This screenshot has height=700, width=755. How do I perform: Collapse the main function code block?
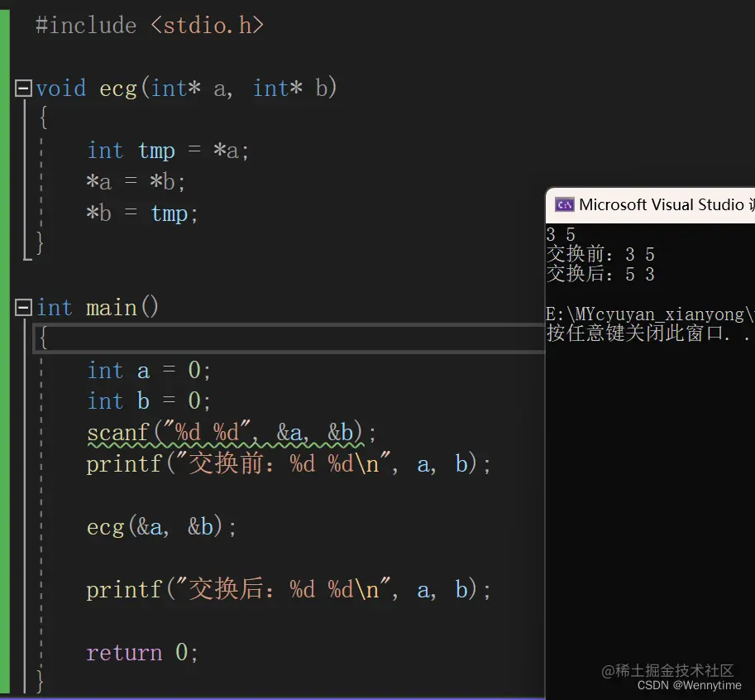23,307
